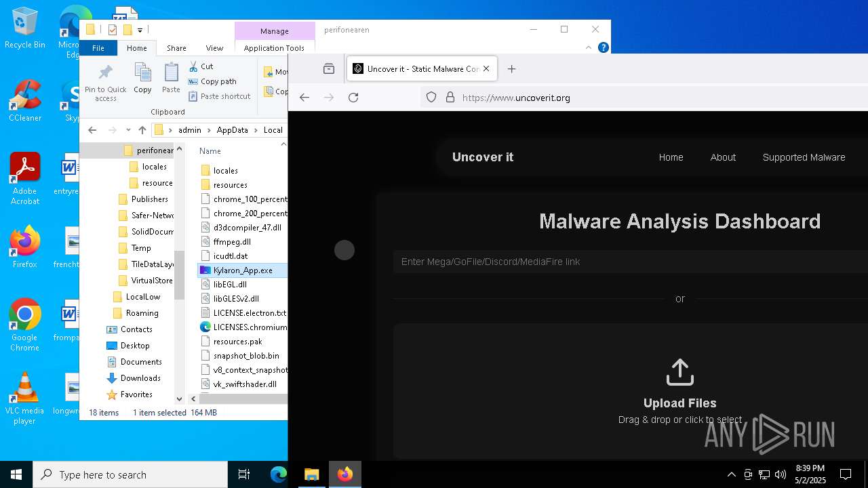
Task: Open Supported Malware link
Action: click(x=804, y=157)
